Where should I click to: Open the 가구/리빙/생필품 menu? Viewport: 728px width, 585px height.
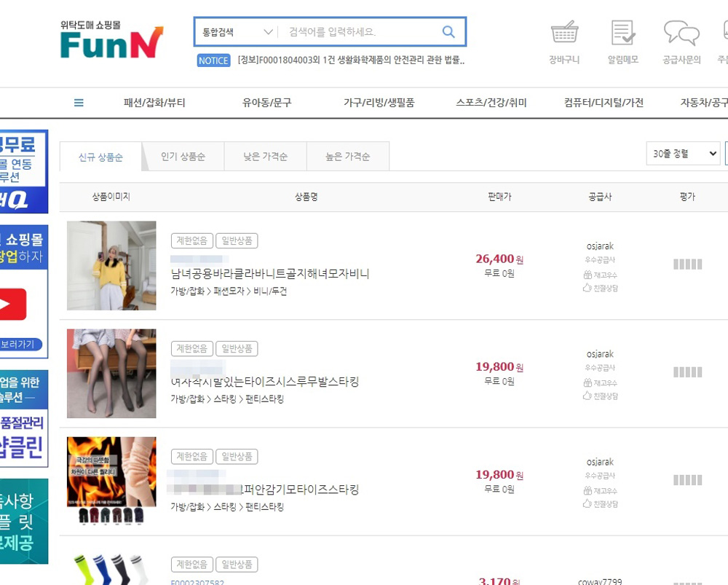pyautogui.click(x=379, y=103)
